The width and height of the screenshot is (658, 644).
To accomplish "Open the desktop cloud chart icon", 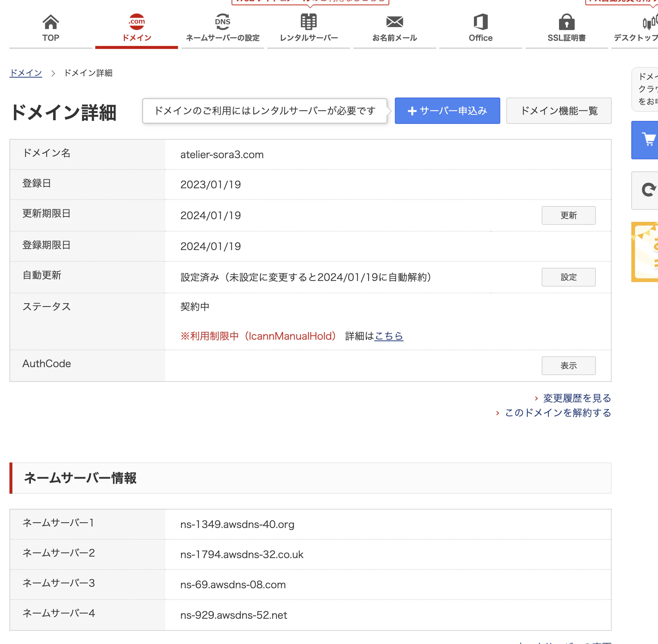I will click(650, 22).
